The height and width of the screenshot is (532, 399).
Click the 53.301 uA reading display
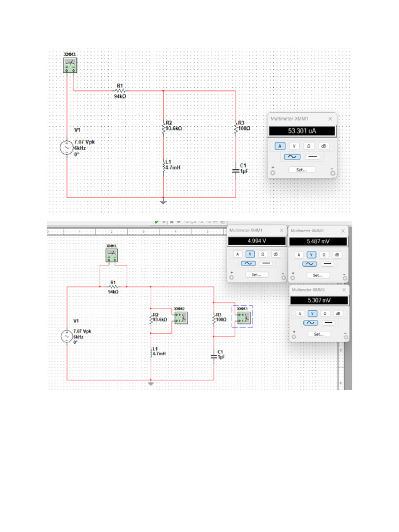[x=302, y=131]
